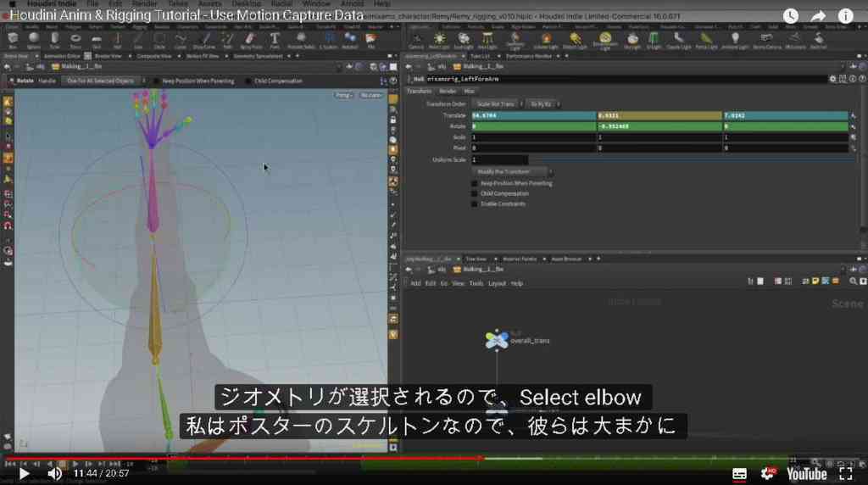This screenshot has width=868, height=485.
Task: Open the Performance Monitor tab
Action: click(529, 56)
